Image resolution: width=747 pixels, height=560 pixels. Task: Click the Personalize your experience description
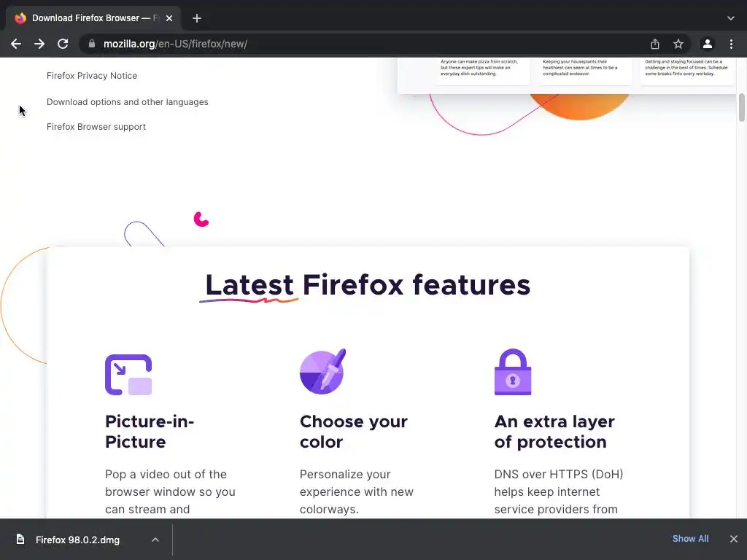(x=356, y=492)
